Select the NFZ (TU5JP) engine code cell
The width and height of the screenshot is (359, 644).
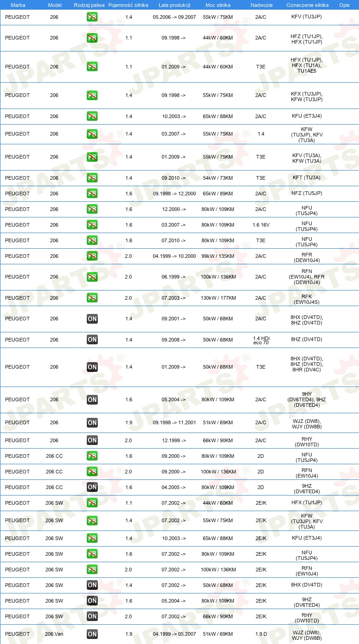(307, 194)
